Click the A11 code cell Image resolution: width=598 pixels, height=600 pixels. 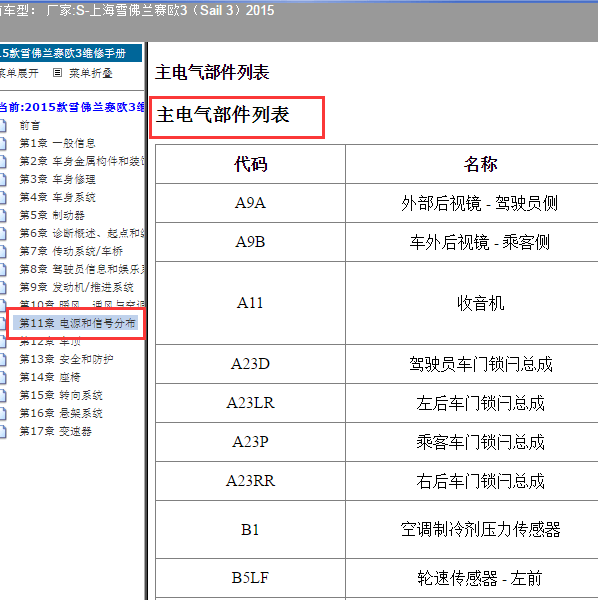251,303
